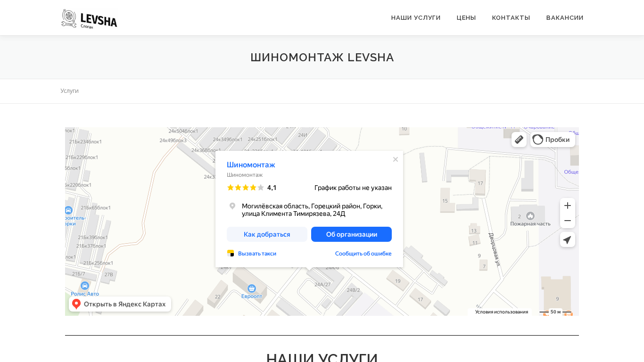Click the Об организации button
The height and width of the screenshot is (362, 644).
[352, 234]
